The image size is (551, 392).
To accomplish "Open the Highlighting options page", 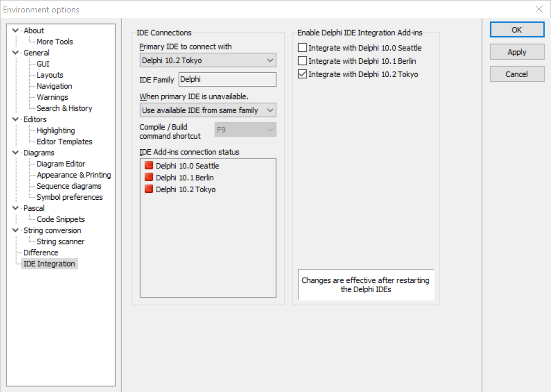I will 55,130.
